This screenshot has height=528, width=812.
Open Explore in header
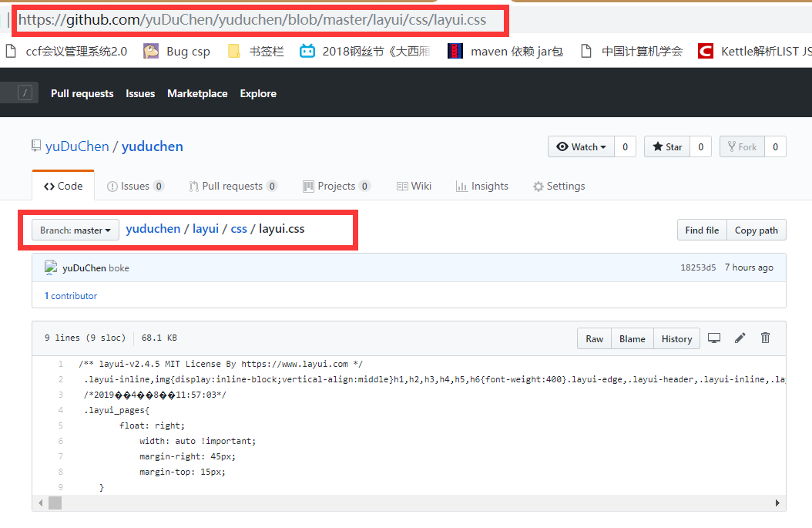coord(258,93)
